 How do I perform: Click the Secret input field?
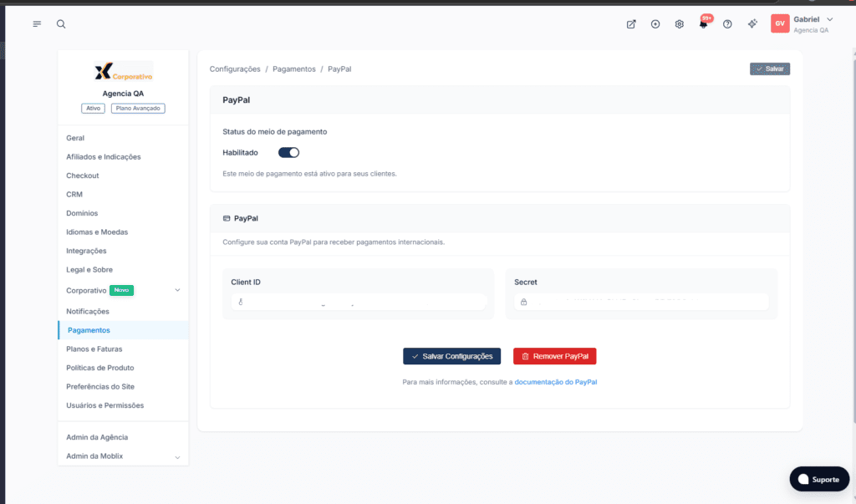[641, 302]
